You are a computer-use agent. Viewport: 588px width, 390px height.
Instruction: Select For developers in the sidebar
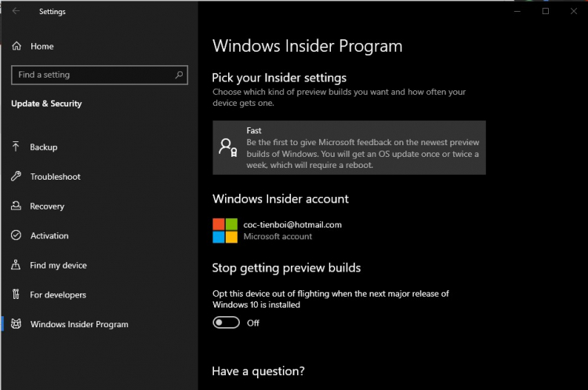tap(58, 295)
